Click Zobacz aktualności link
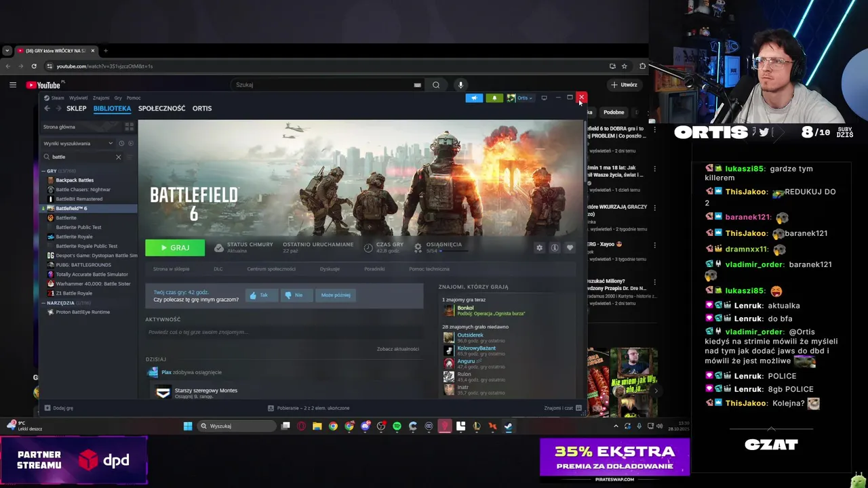 [398, 349]
